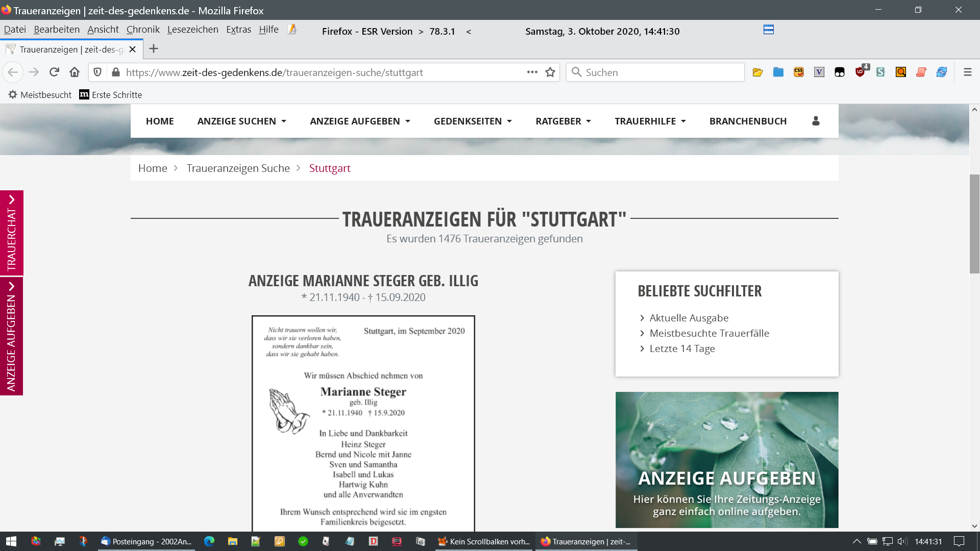Open the Firefox hamburger application menu
Screen dimensions: 980x551
(x=967, y=72)
